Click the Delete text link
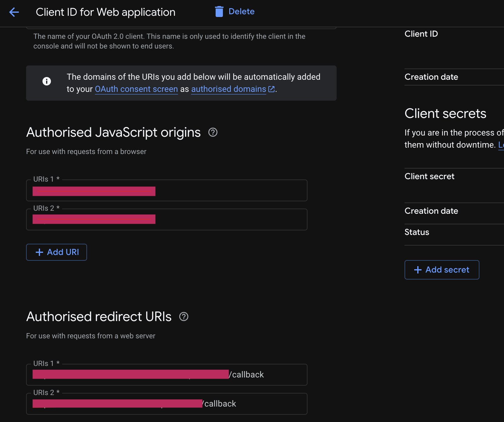 [x=241, y=12]
